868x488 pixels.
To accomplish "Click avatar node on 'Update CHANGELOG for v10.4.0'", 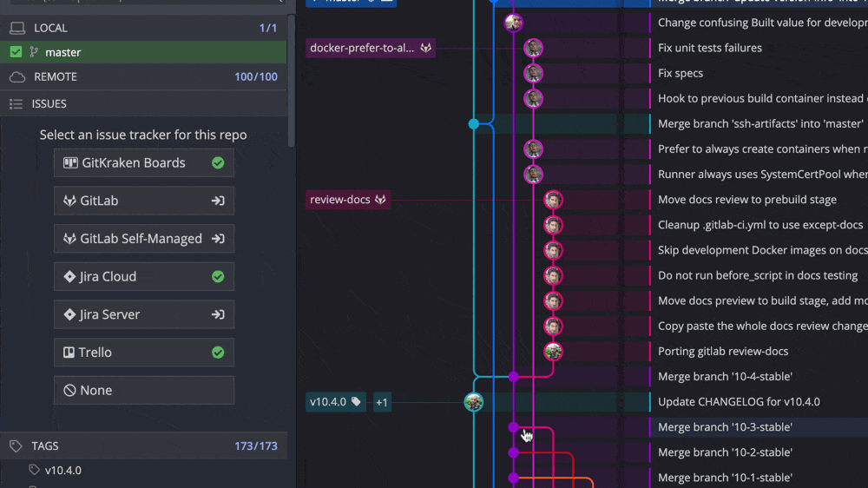I will tap(474, 402).
